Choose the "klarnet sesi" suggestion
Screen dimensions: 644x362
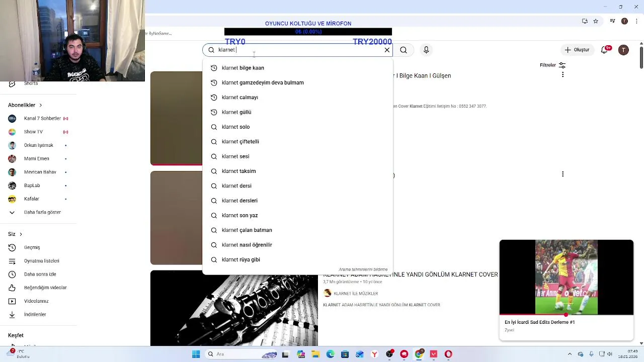point(297,156)
